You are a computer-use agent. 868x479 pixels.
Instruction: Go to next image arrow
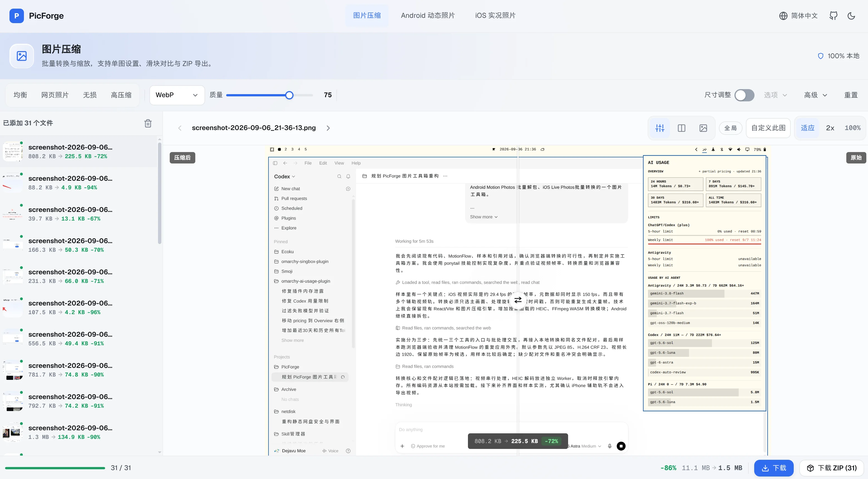point(328,128)
